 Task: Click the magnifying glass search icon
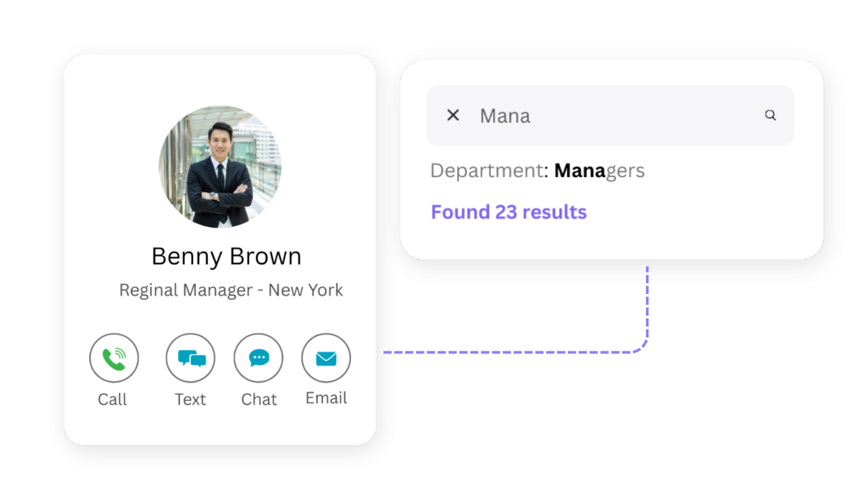pos(770,115)
